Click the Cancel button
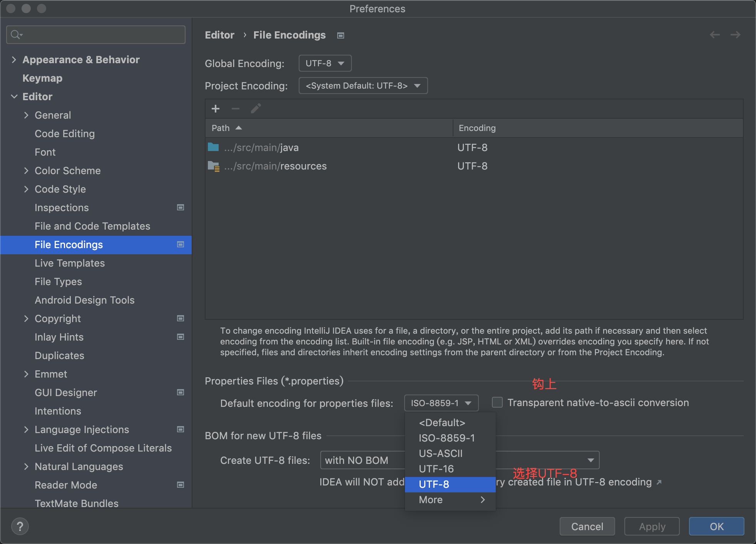756x544 pixels. [x=587, y=526]
